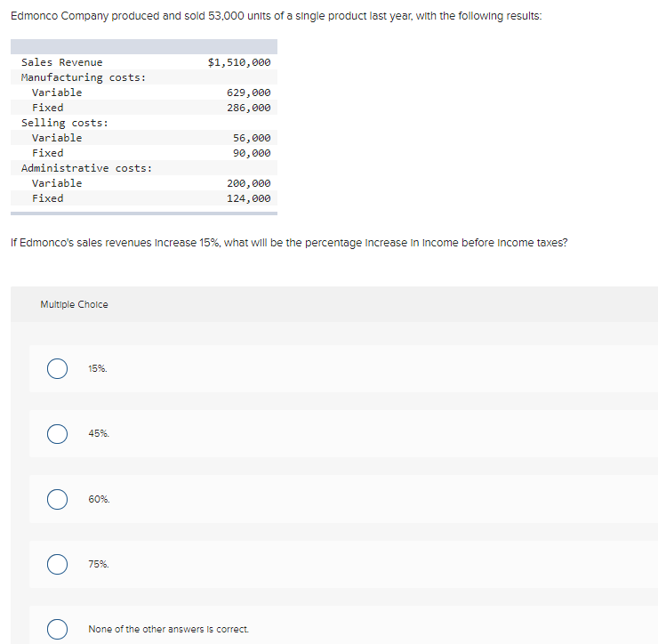The height and width of the screenshot is (644, 658).
Task: Click the 629,000 variable manufacturing cost value
Action: [249, 93]
